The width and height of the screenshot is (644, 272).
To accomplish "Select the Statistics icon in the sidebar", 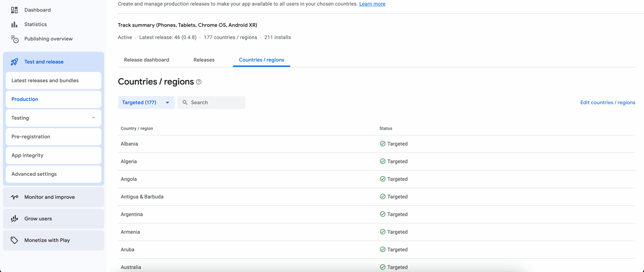I will tap(14, 24).
